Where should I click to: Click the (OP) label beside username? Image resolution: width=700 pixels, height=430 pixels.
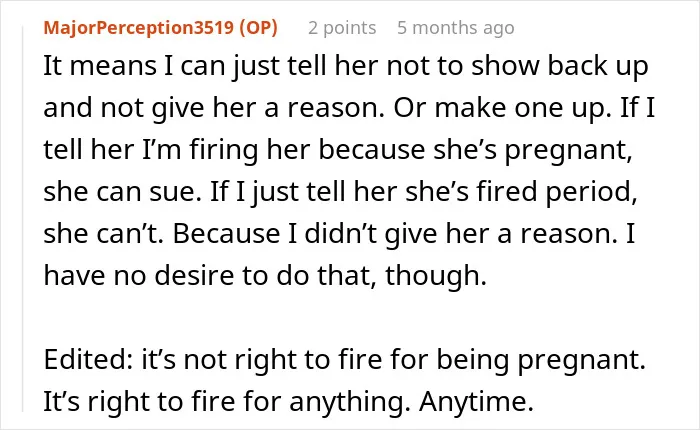[x=258, y=28]
